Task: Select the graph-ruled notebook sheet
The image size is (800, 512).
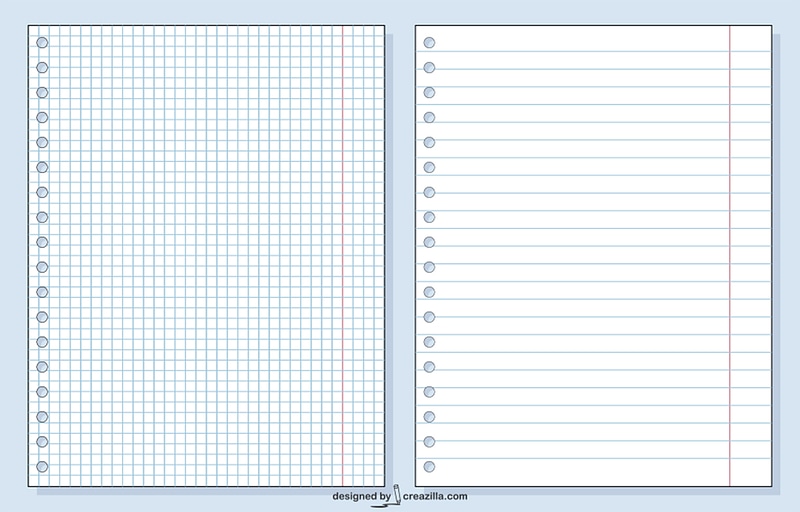Action: click(207, 255)
